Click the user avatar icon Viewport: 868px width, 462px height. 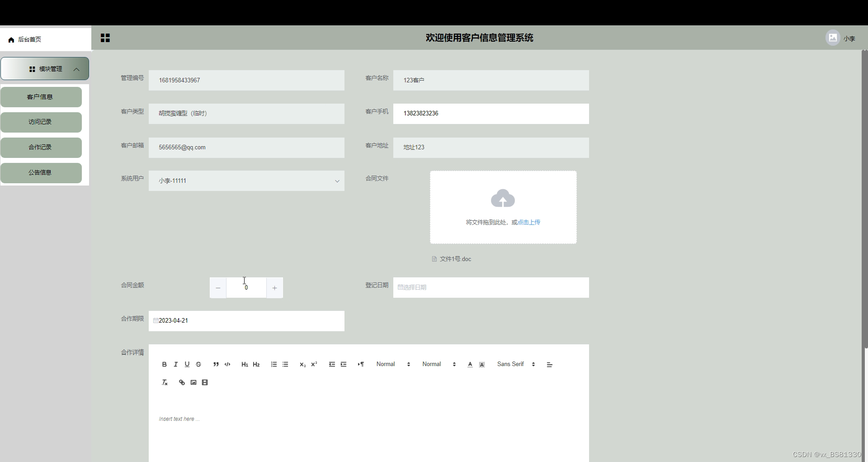833,38
